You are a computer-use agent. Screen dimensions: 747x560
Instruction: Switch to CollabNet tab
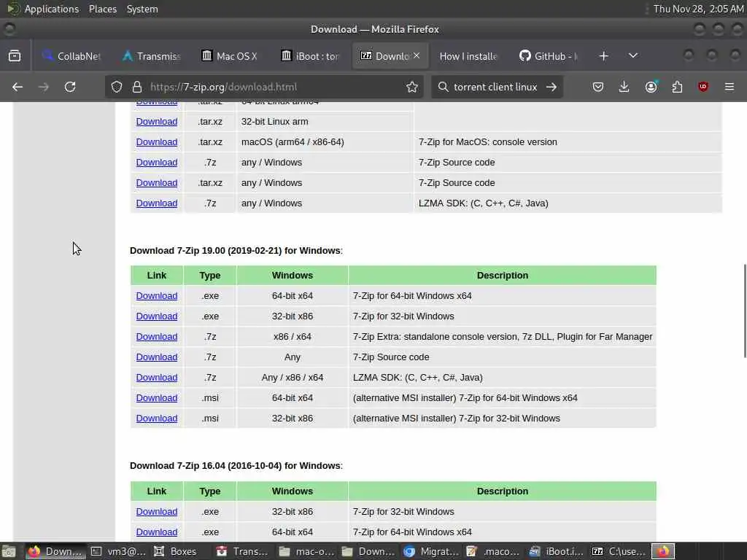pos(71,56)
